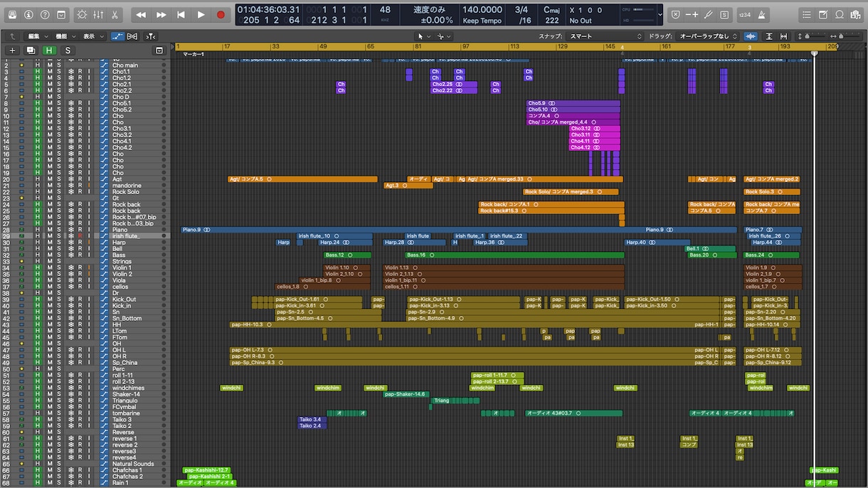This screenshot has height=488, width=868.
Task: Enable the control bar Solo button
Action: [724, 14]
